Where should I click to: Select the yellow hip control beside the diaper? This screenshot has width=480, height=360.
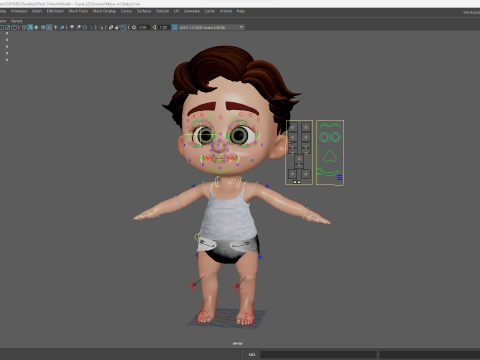(x=197, y=237)
